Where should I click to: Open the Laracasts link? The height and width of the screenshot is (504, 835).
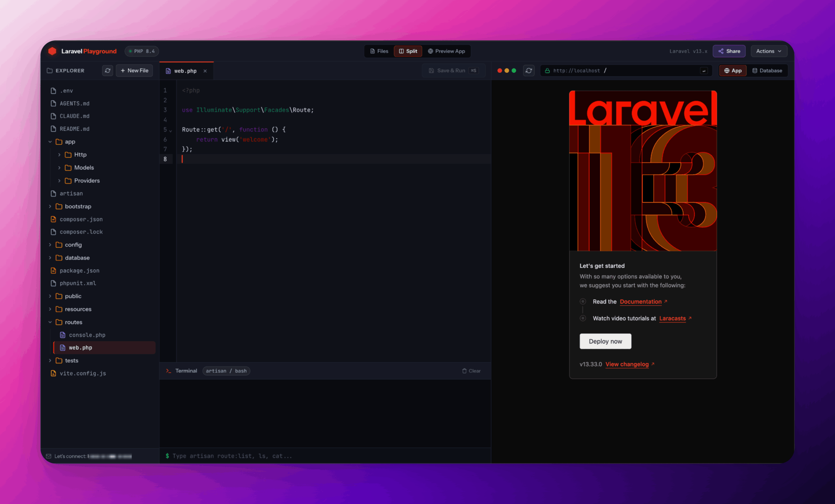pos(672,319)
